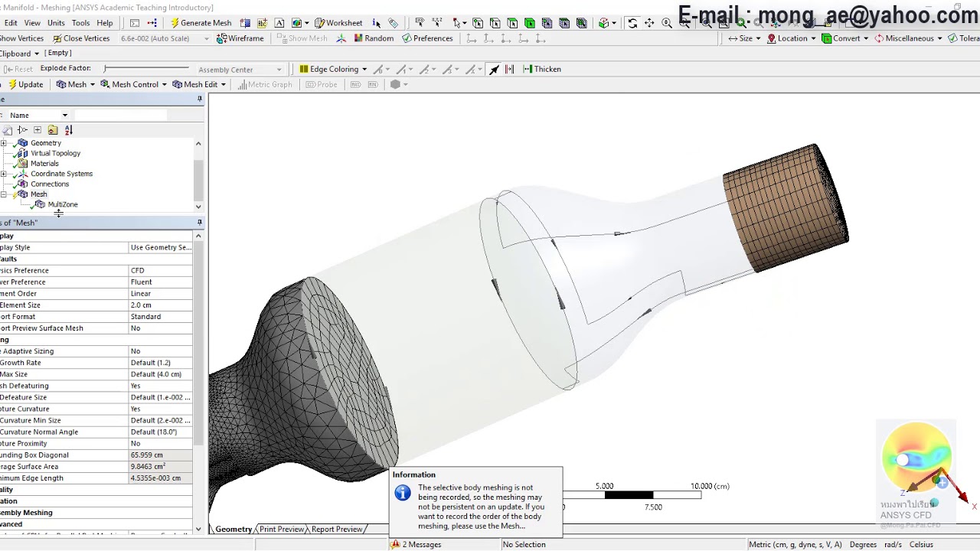Open the View menu
980x551 pixels.
32,23
